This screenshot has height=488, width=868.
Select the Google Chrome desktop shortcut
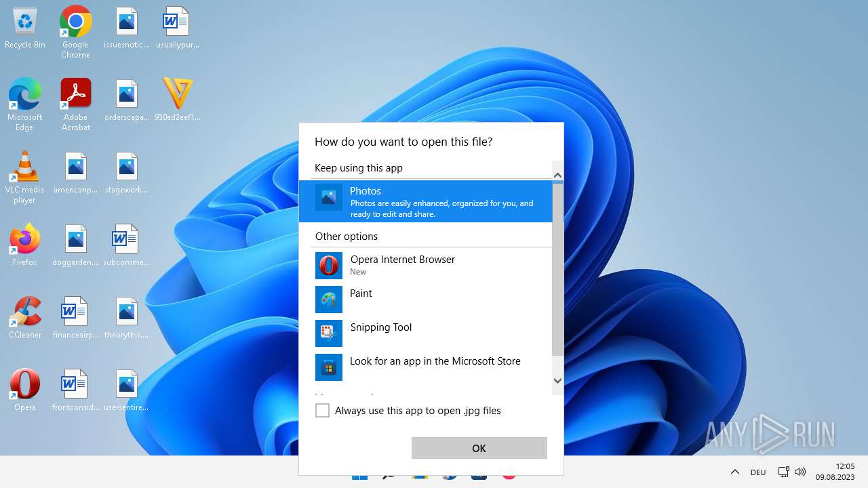(75, 32)
